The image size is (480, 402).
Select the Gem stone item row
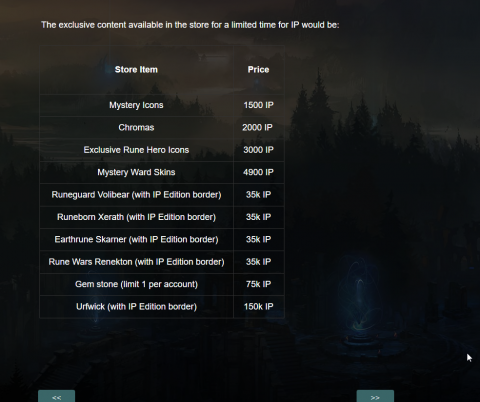point(162,284)
